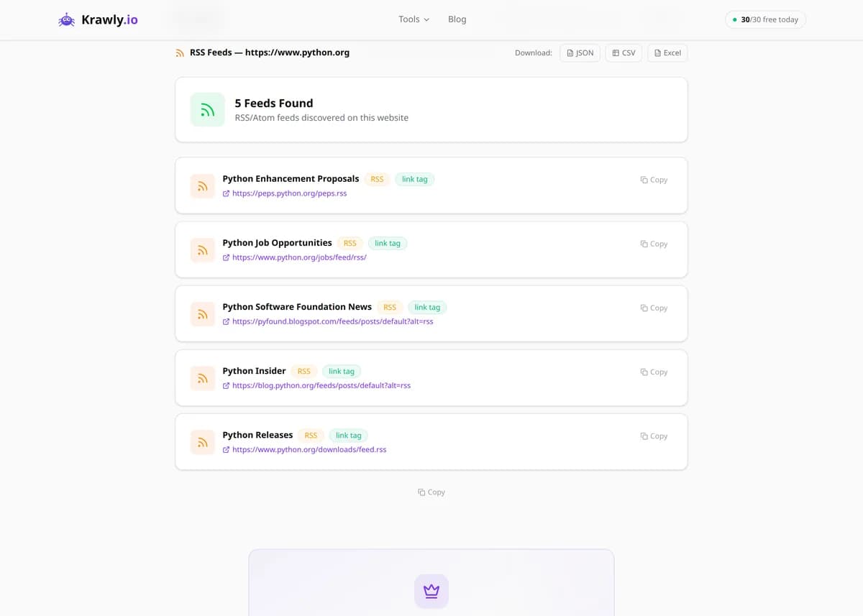Click the external link icon before pyfound.blogspot.com URL
Screen dimensions: 863x616
click(x=226, y=321)
